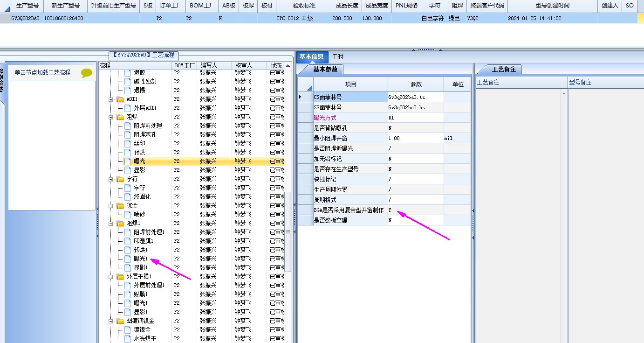Screen dimensions: 644x343
Task: Click the document icon of 阻焊前处理1 step
Action: (128, 232)
